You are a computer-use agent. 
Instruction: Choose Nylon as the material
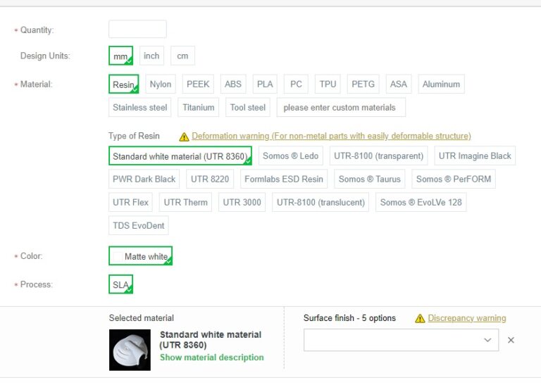pos(161,84)
